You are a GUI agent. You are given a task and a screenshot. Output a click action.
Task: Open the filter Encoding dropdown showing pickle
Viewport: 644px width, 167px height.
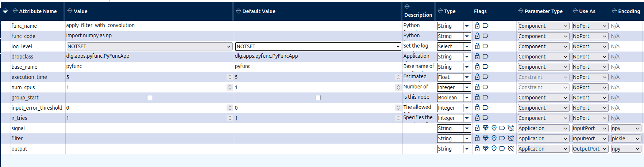pyautogui.click(x=626, y=138)
